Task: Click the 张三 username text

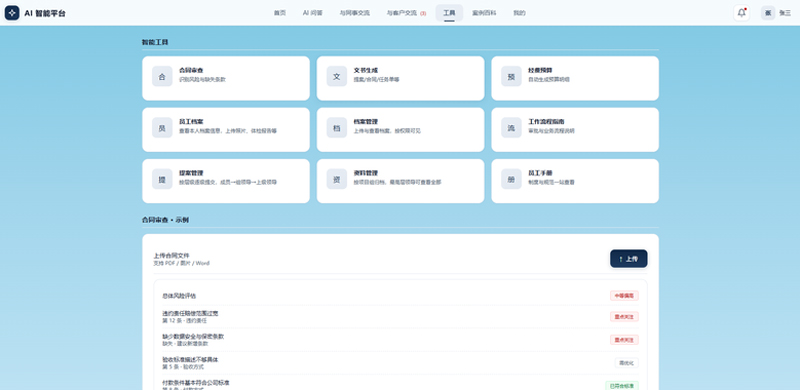Action: pos(785,13)
